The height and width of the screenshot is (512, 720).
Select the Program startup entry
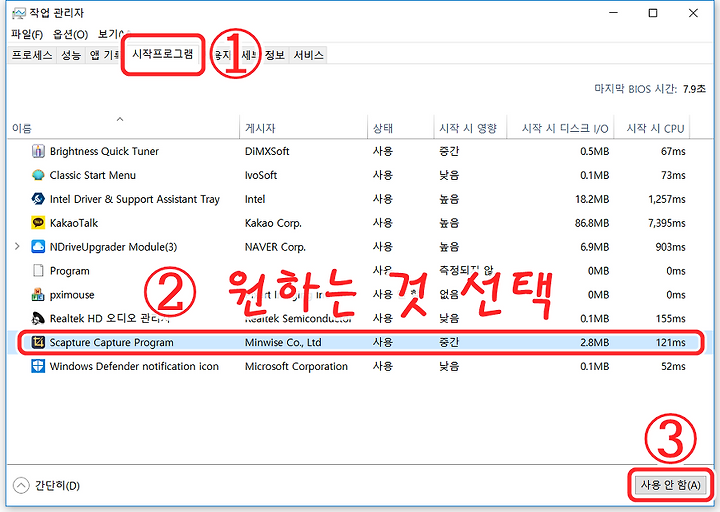click(69, 271)
